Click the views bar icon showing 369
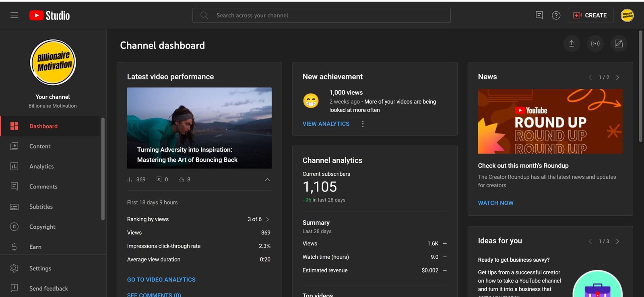 (x=130, y=180)
